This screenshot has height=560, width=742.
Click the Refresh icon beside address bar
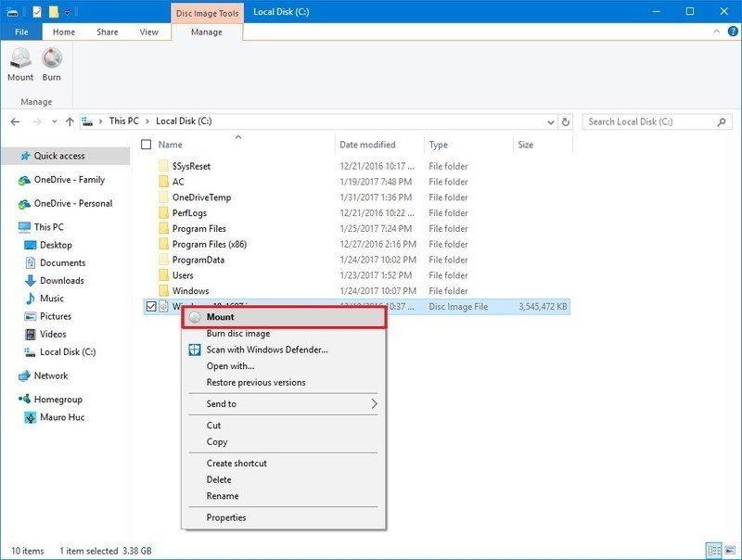pos(566,121)
